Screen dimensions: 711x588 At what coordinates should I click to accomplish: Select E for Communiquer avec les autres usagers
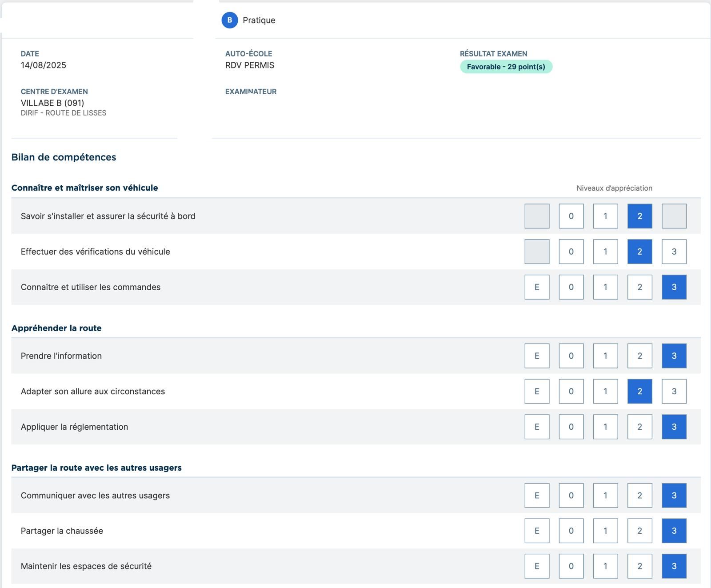(537, 496)
